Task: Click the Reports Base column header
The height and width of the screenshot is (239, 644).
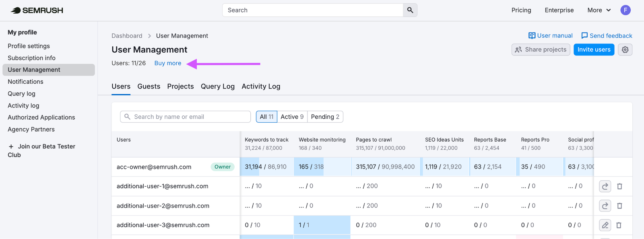Action: pyautogui.click(x=490, y=140)
